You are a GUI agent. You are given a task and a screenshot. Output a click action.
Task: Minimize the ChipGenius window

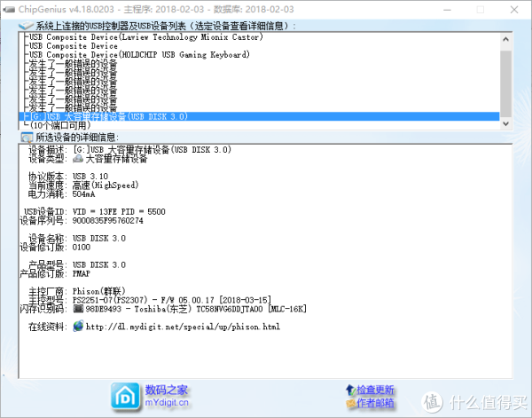(x=447, y=10)
